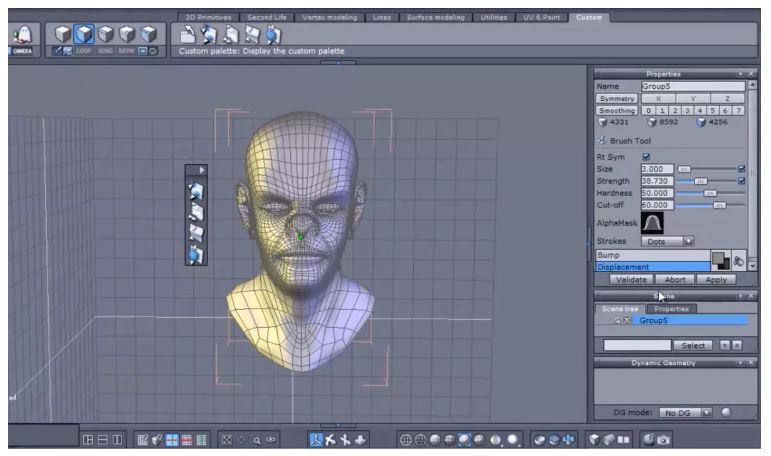
Task: Click the Apply button in Brush Tool
Action: (715, 280)
